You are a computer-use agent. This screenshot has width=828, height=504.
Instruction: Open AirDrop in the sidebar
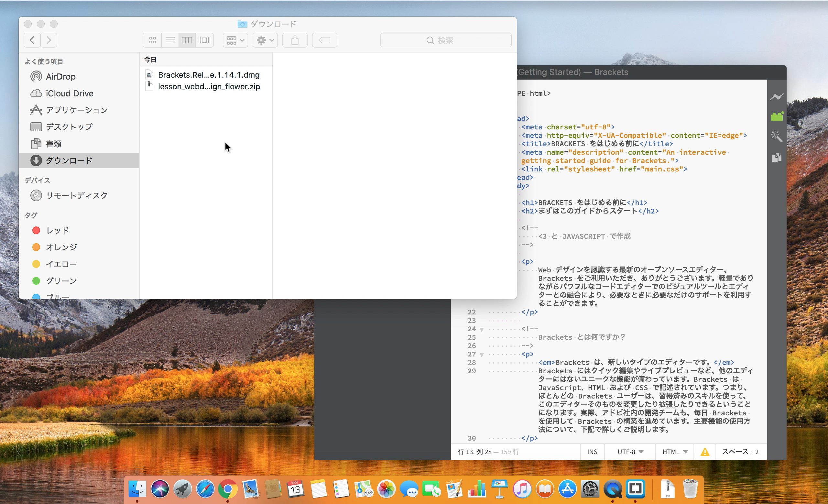[79, 76]
